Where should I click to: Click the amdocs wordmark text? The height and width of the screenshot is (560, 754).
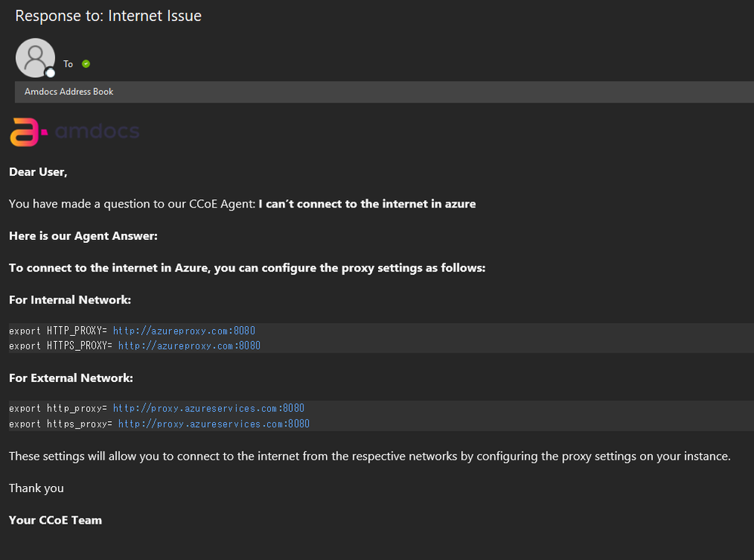[x=97, y=132]
